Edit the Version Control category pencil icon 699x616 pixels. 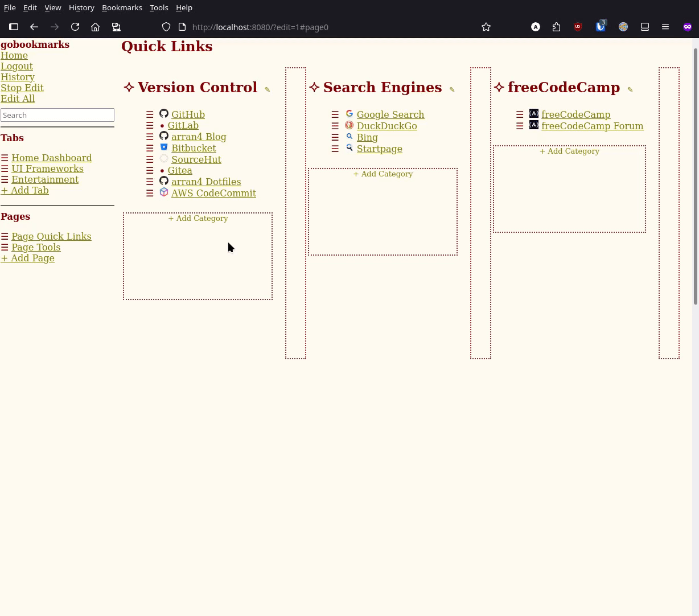[x=268, y=89]
